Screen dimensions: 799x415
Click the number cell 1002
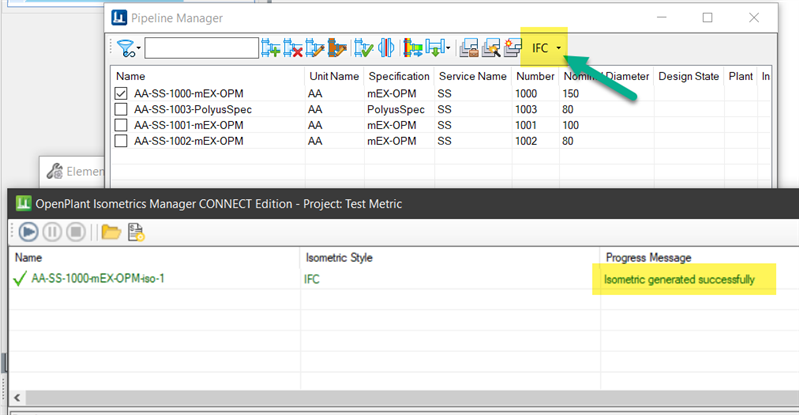coord(526,141)
